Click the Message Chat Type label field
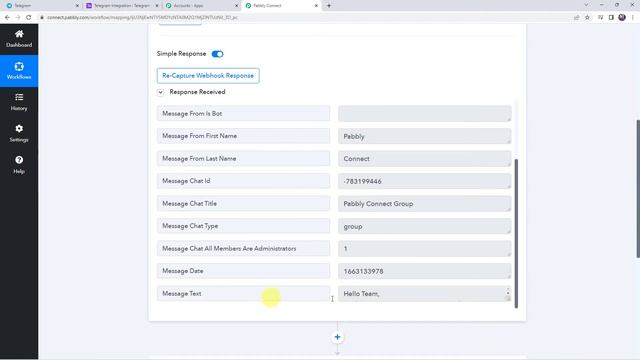The height and width of the screenshot is (360, 640). coord(243,226)
